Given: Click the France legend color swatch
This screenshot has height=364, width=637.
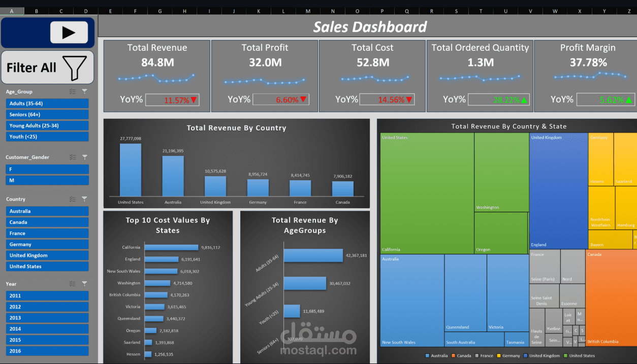Looking at the screenshot, I should coord(476,355).
